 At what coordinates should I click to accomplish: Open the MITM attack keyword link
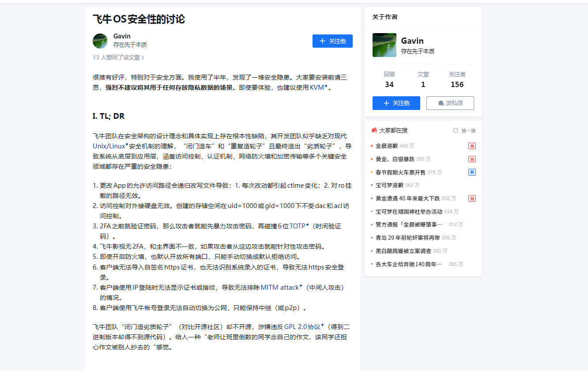282,288
